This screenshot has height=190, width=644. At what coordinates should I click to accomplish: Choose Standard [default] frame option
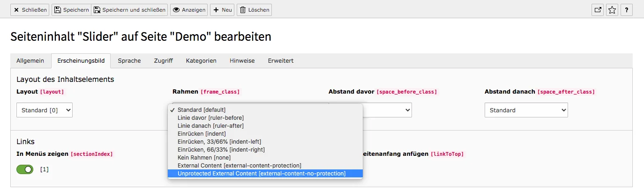[x=265, y=110]
